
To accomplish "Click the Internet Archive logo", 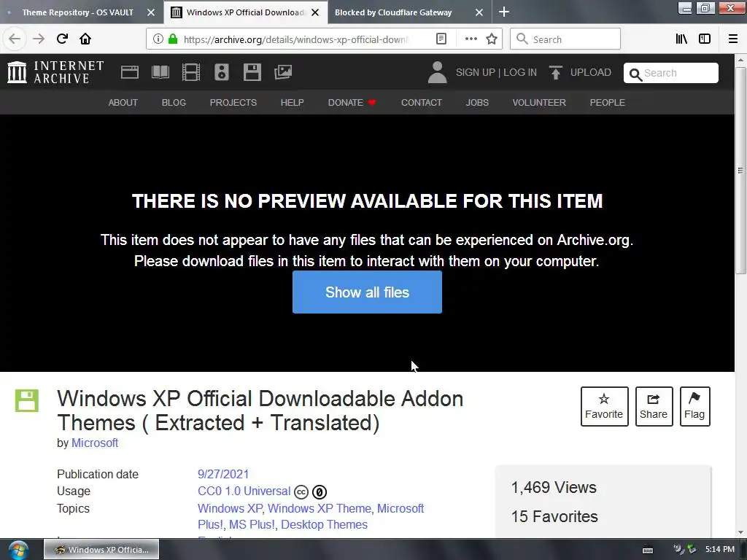I will 55,72.
